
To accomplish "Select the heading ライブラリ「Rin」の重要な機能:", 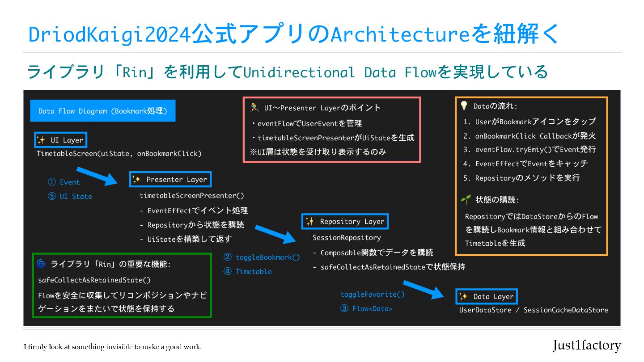I will pos(111,264).
